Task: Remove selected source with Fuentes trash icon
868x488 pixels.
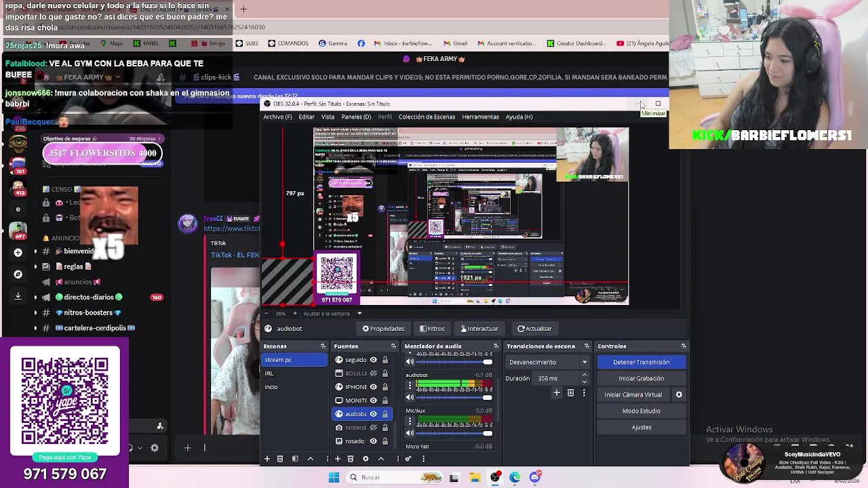Action: coord(351,459)
